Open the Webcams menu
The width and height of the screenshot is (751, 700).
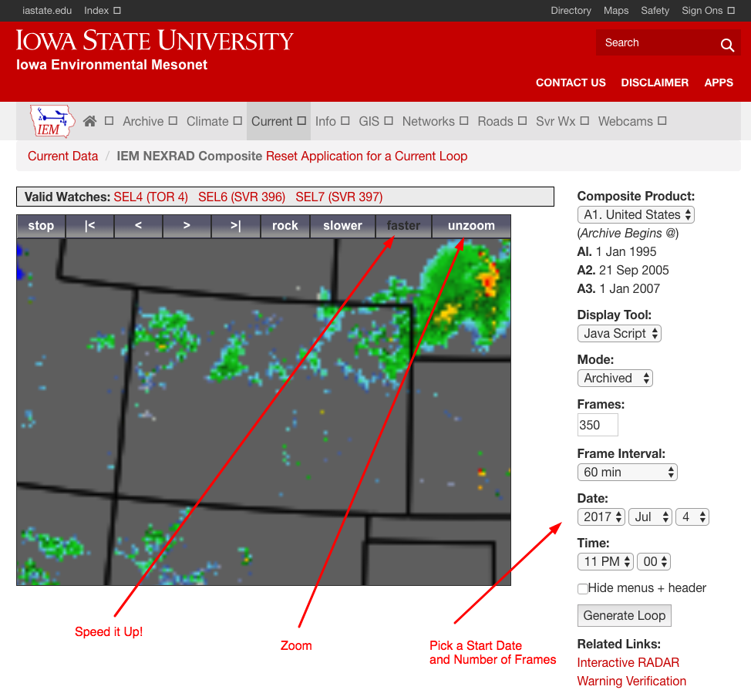[631, 121]
